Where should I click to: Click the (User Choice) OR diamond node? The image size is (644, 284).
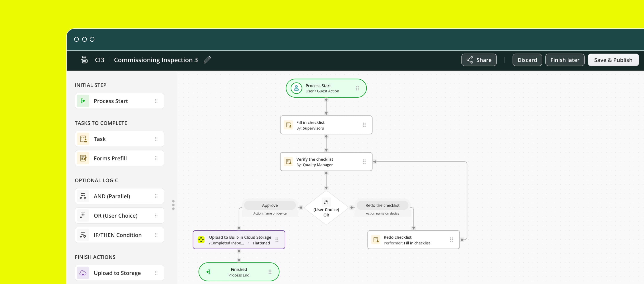(326, 210)
